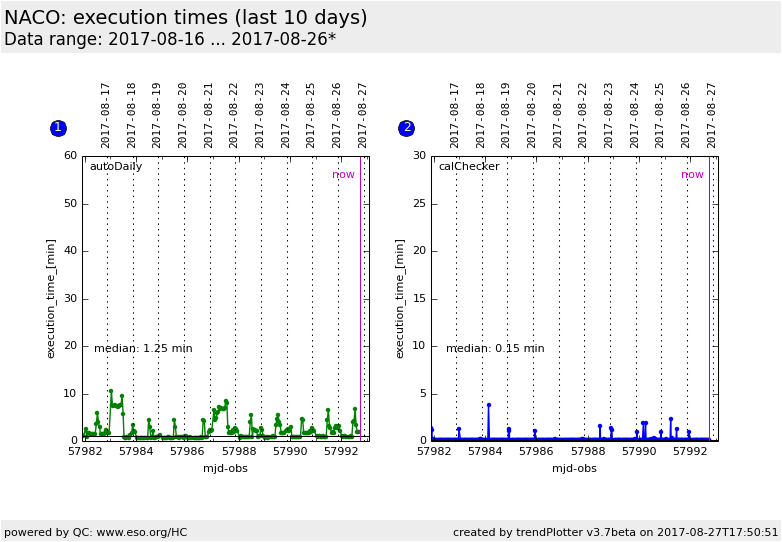782x542 pixels.
Task: Click the trendPlotter v3.7beta creation text
Action: point(615,532)
